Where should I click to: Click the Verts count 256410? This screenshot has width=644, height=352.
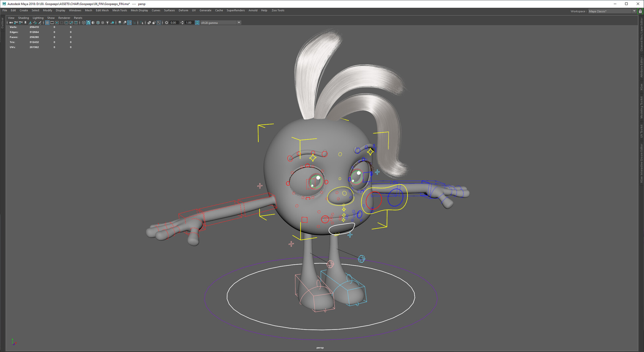coord(34,27)
